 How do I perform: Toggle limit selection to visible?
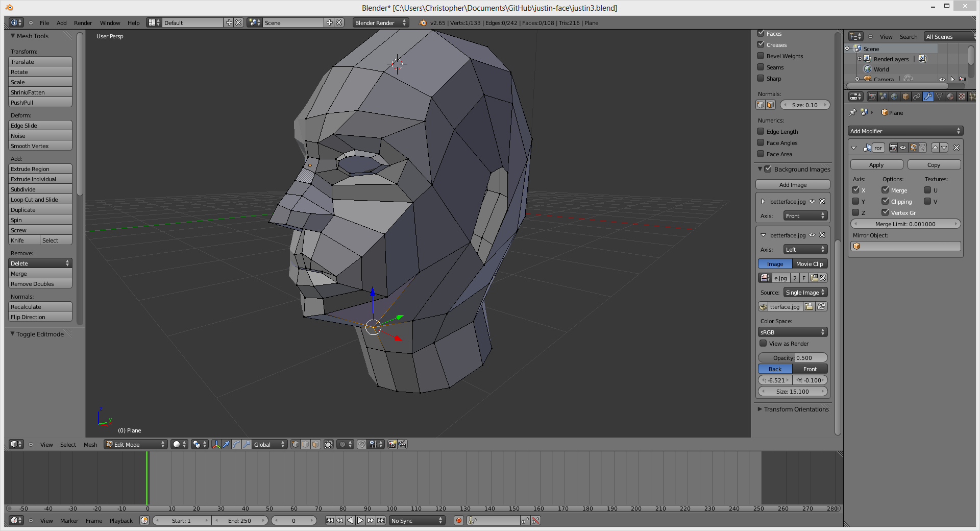[329, 444]
